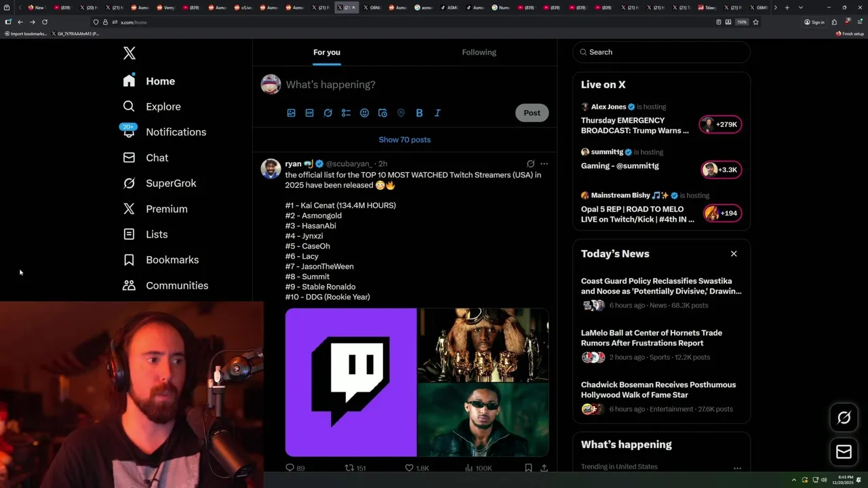Open a new browser tab
The width and height of the screenshot is (868, 488).
tap(787, 7)
